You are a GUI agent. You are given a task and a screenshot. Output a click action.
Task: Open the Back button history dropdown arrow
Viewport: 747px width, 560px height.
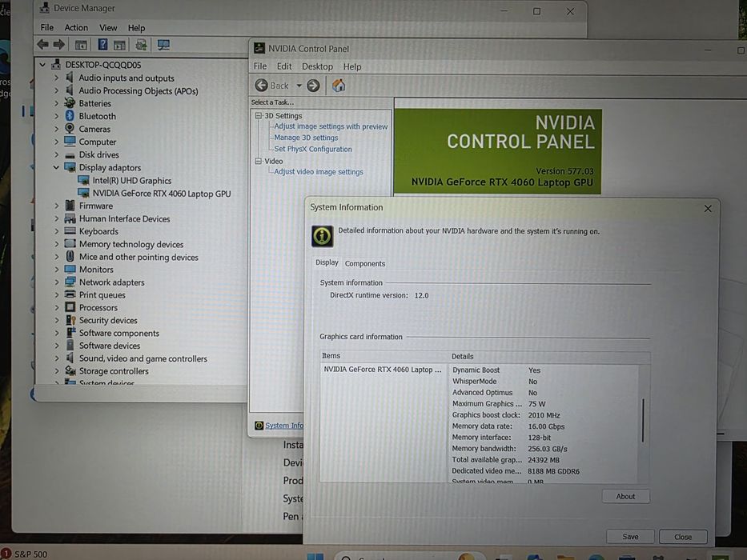tap(299, 86)
